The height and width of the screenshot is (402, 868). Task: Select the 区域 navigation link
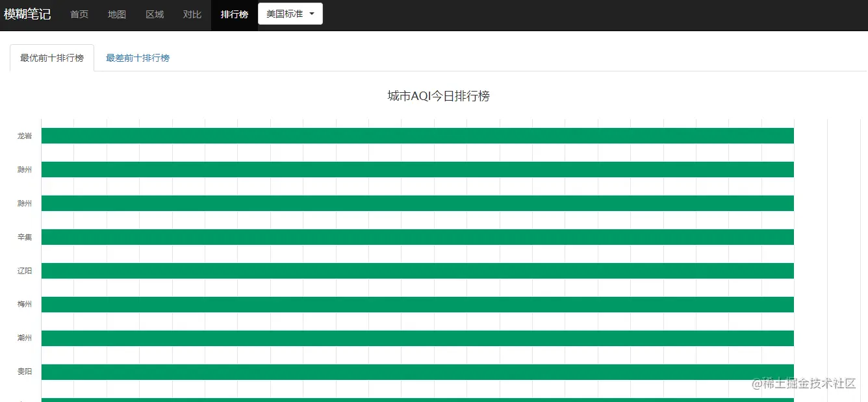[155, 14]
